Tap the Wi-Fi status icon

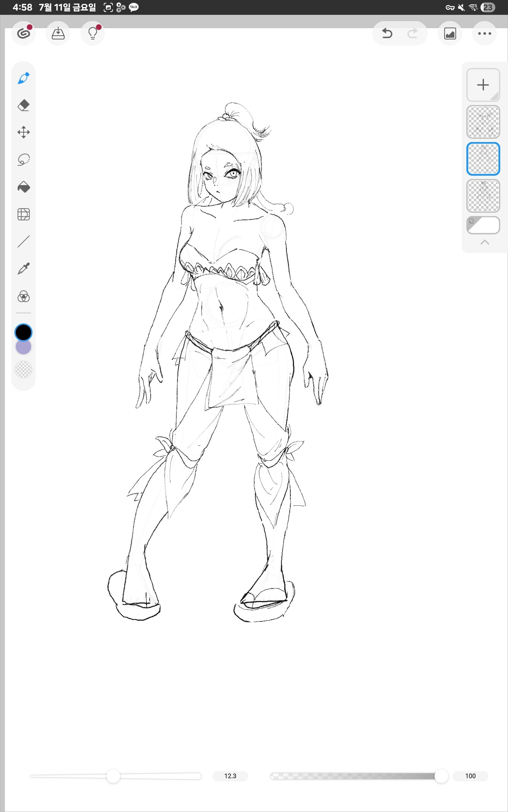(473, 7)
